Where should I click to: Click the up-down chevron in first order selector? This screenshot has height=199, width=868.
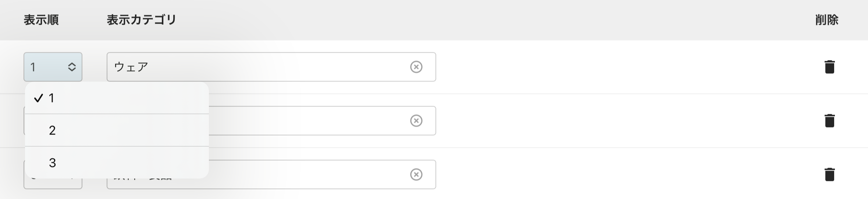click(x=72, y=67)
